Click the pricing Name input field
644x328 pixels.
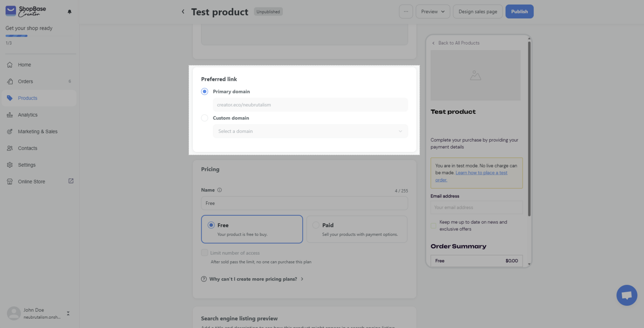click(x=304, y=203)
